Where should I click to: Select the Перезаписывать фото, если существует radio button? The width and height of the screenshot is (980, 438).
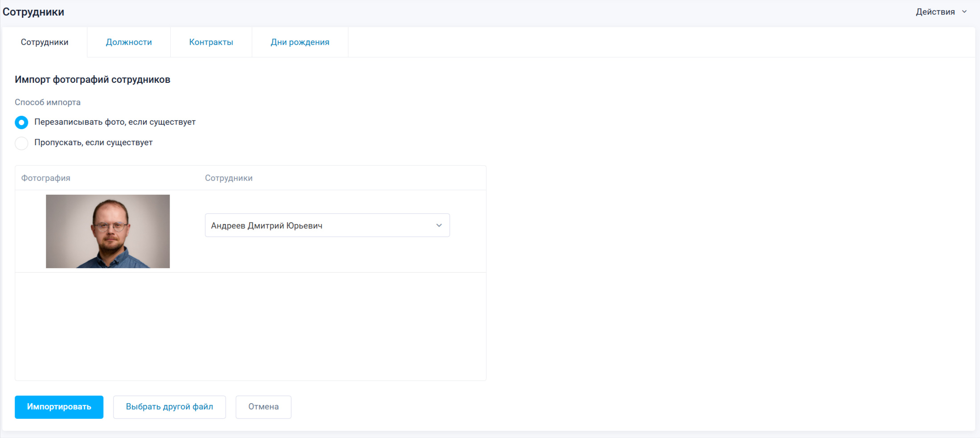point(21,123)
